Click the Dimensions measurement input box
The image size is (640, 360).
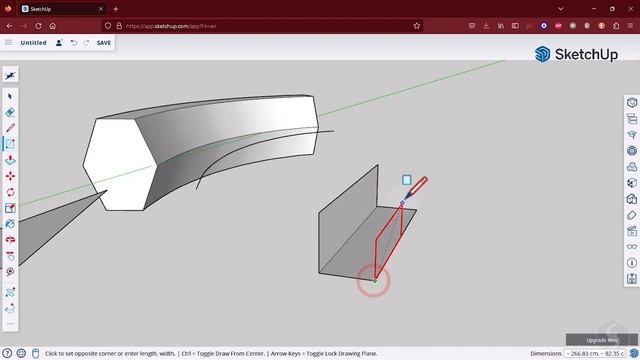point(595,353)
